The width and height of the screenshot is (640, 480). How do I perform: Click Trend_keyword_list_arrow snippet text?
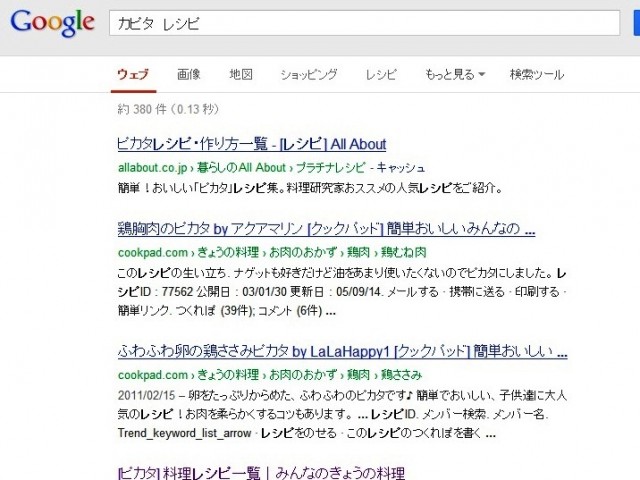coord(184,433)
